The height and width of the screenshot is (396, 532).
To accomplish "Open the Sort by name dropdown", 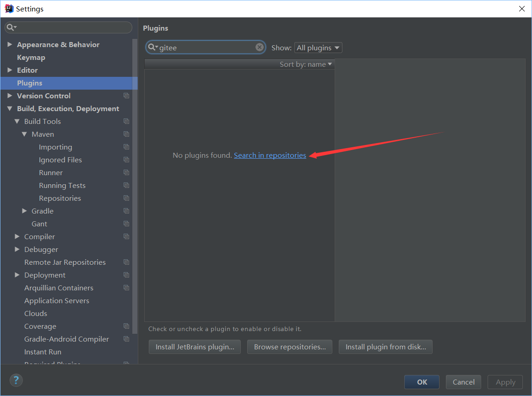I will click(x=306, y=64).
